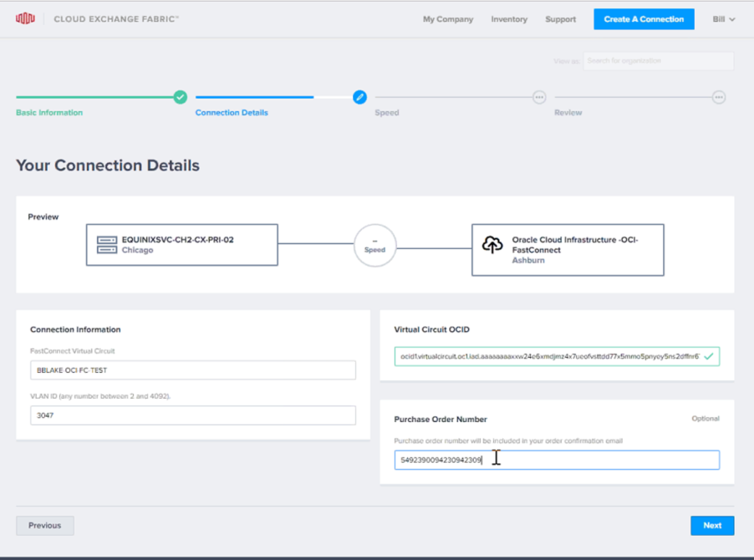Click the Ashburn location text
This screenshot has height=560, width=754.
[528, 260]
